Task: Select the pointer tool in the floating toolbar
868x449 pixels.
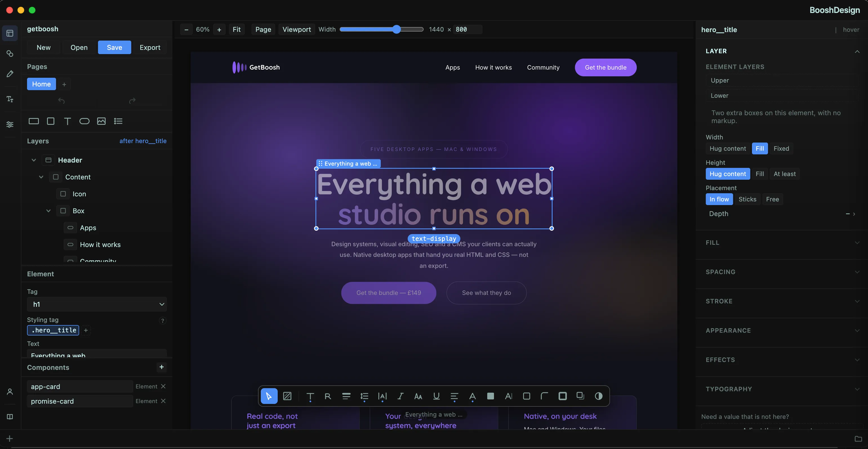Action: coord(269,396)
